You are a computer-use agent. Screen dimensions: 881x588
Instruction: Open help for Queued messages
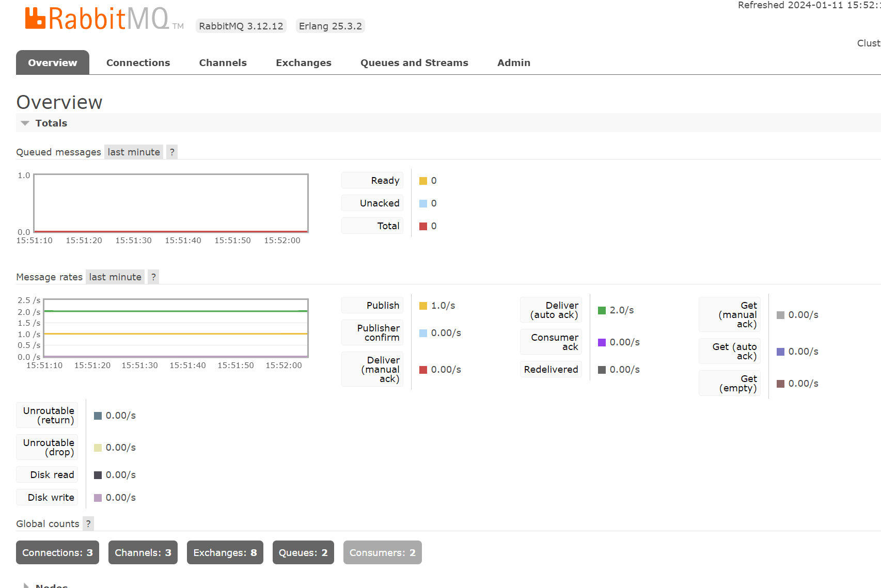[172, 152]
